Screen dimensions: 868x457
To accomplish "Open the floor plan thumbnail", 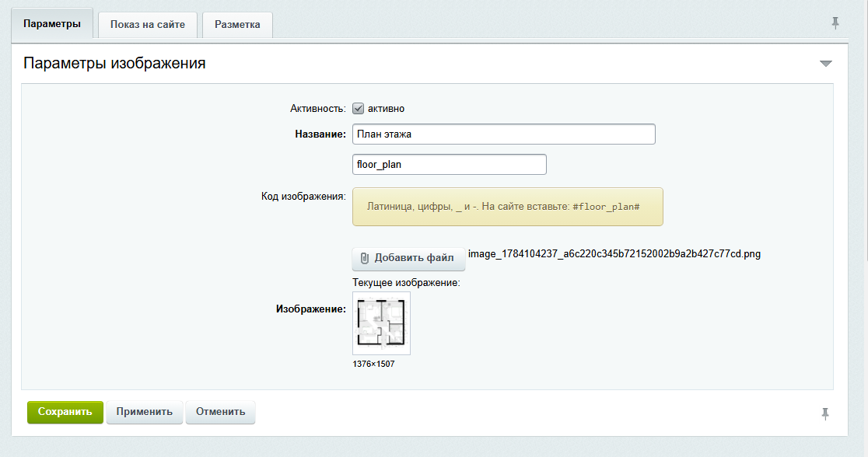I will coord(381,323).
